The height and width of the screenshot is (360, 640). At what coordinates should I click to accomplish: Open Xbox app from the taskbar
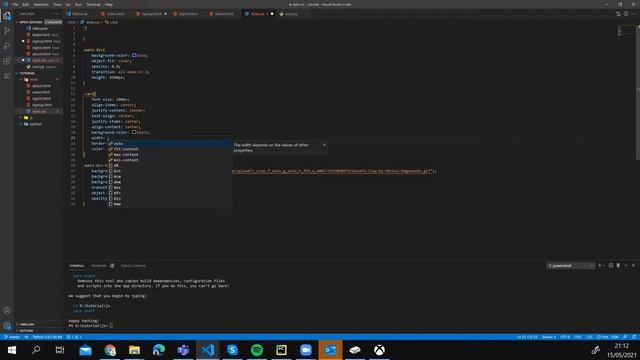[379, 350]
